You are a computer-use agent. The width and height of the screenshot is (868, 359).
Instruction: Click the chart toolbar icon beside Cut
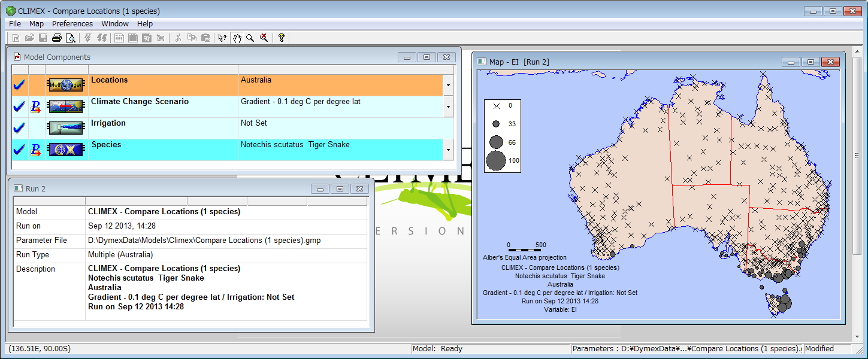pyautogui.click(x=161, y=38)
